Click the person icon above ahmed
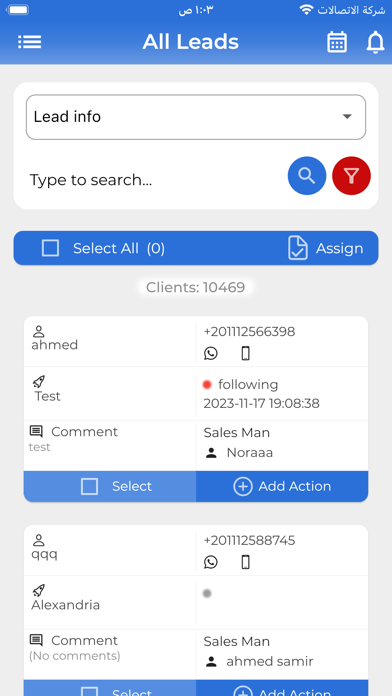Screen dimensions: 392x696 pyautogui.click(x=39, y=331)
